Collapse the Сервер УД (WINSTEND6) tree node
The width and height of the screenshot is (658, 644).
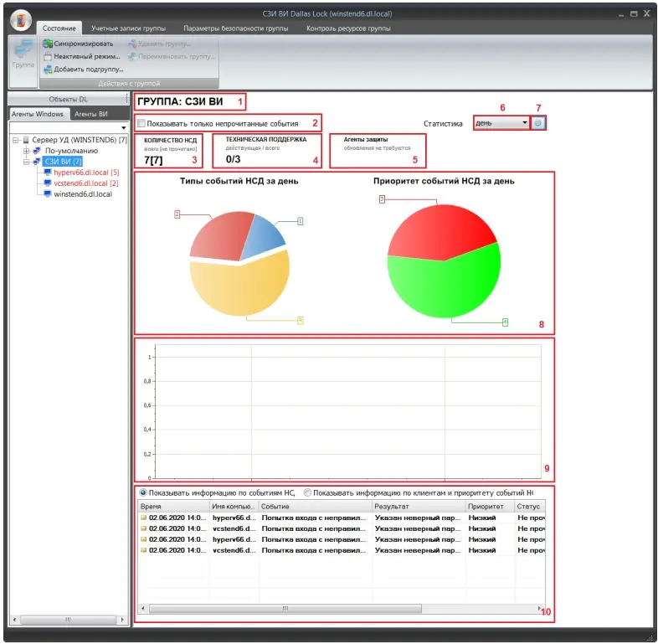click(x=16, y=140)
